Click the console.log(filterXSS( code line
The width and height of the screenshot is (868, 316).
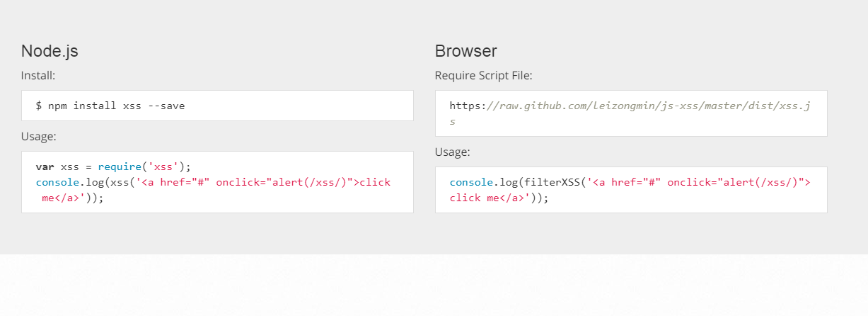click(x=630, y=182)
